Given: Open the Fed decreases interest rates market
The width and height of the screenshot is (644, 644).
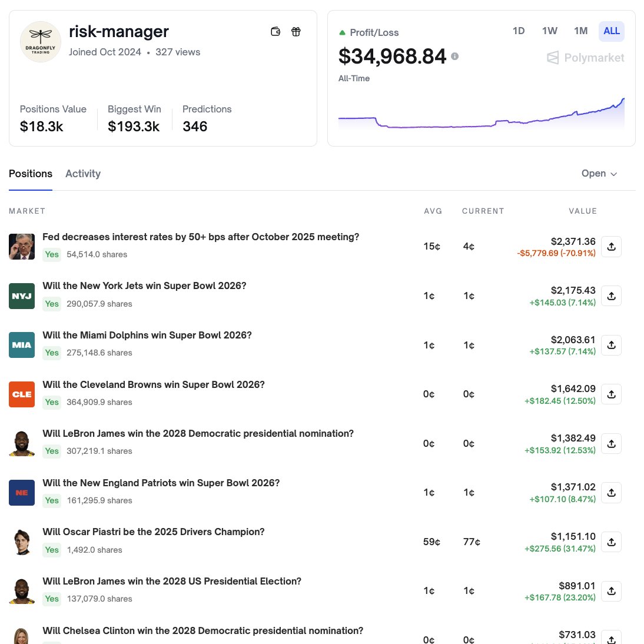Looking at the screenshot, I should pyautogui.click(x=201, y=237).
